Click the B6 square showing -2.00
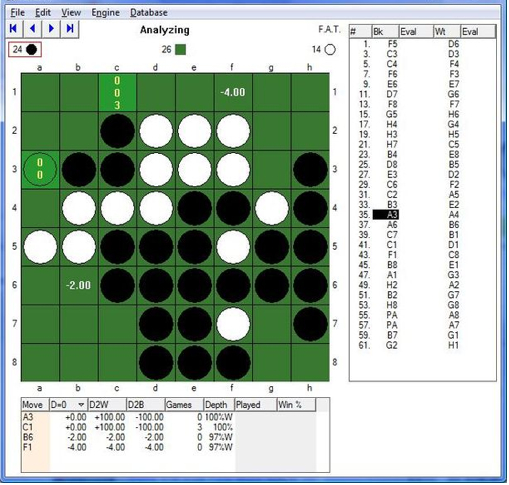 click(79, 285)
